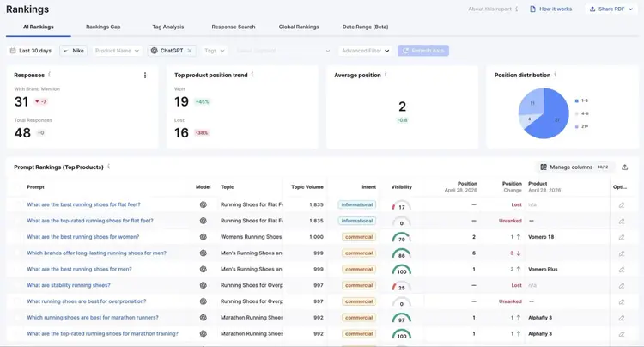Image resolution: width=644 pixels, height=347 pixels.
Task: Open Manage columns selector
Action: click(x=574, y=167)
